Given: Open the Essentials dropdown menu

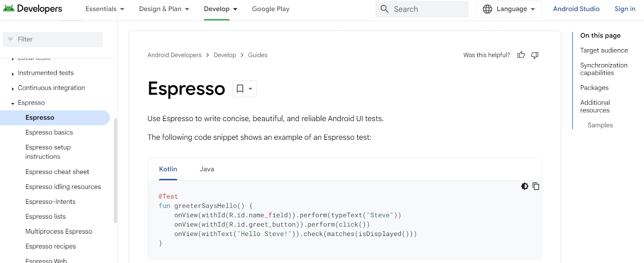Looking at the screenshot, I should pyautogui.click(x=105, y=9).
